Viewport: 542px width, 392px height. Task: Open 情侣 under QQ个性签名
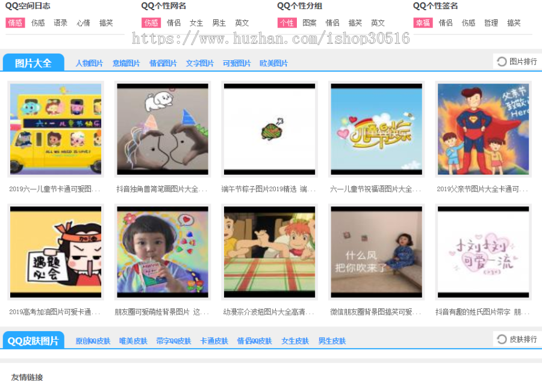click(x=446, y=23)
